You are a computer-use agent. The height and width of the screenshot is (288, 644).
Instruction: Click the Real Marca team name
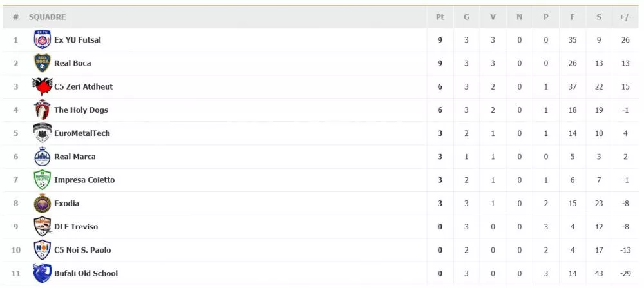75,157
